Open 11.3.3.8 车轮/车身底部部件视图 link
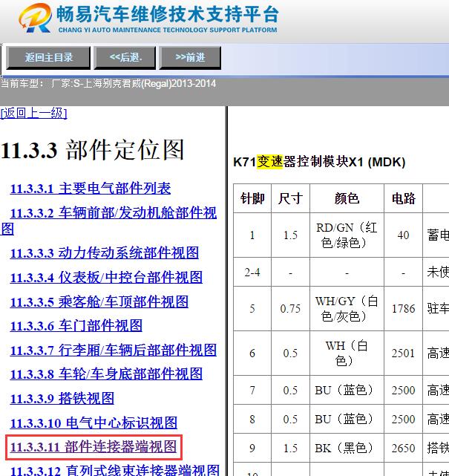Image resolution: width=449 pixels, height=476 pixels. coord(106,374)
